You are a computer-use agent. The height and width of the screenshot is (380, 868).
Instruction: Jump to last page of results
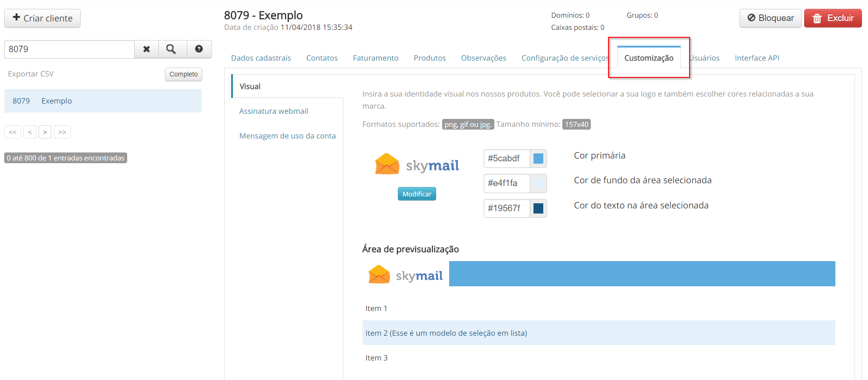pyautogui.click(x=62, y=132)
